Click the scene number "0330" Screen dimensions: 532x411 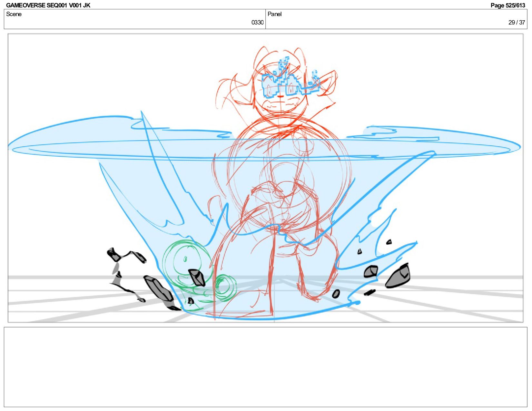point(257,22)
